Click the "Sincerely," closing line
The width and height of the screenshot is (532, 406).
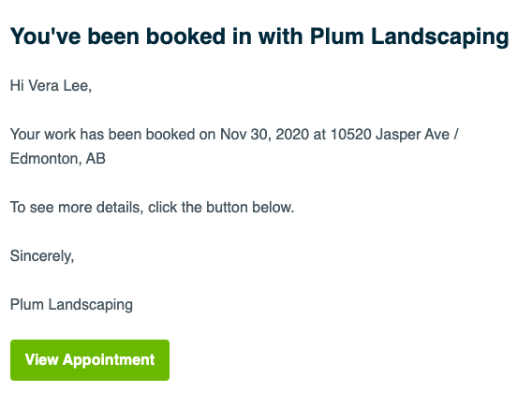point(42,256)
